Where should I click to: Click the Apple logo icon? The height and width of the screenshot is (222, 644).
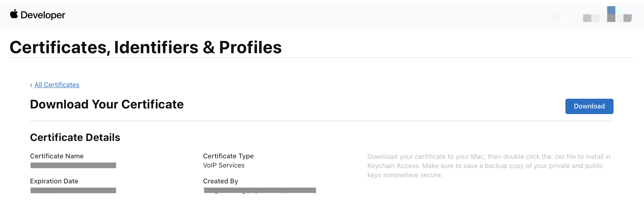[x=14, y=14]
